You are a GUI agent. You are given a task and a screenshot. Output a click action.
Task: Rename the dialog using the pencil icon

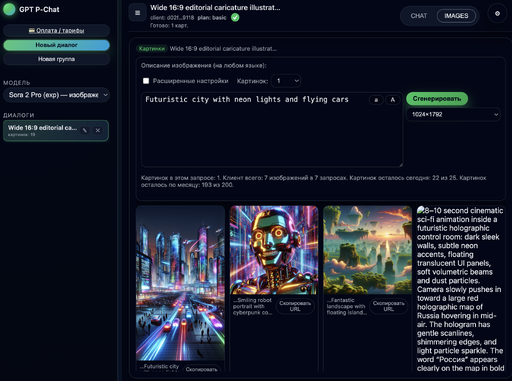(x=85, y=130)
